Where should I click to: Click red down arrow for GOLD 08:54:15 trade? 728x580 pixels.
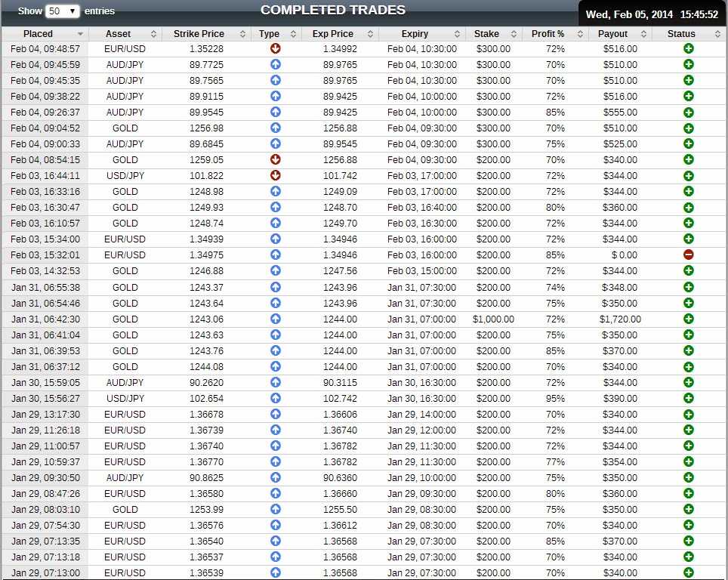[276, 159]
